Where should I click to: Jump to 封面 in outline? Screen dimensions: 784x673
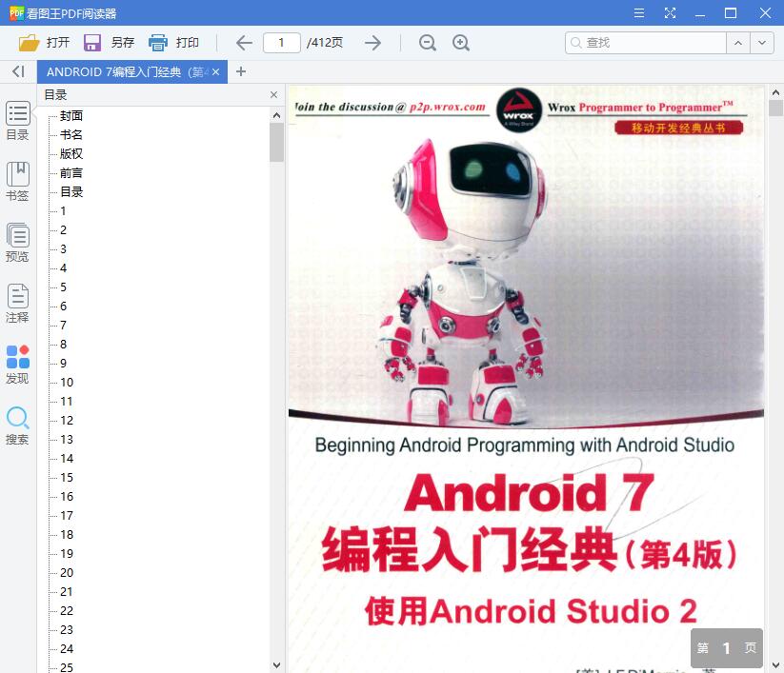71,116
